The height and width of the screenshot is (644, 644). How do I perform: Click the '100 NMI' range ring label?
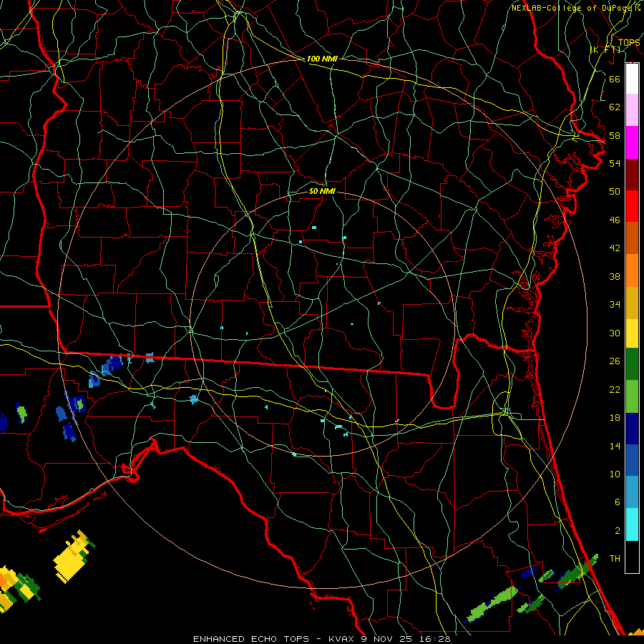click(322, 59)
